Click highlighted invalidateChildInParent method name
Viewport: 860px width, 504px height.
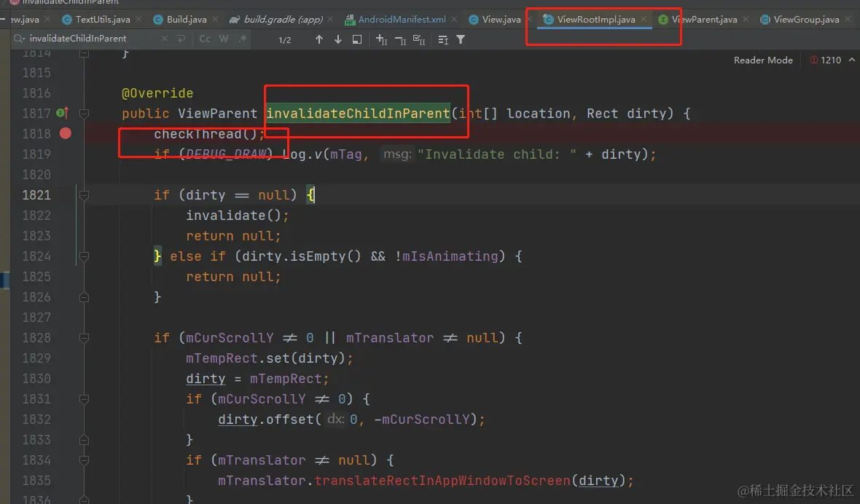click(358, 114)
